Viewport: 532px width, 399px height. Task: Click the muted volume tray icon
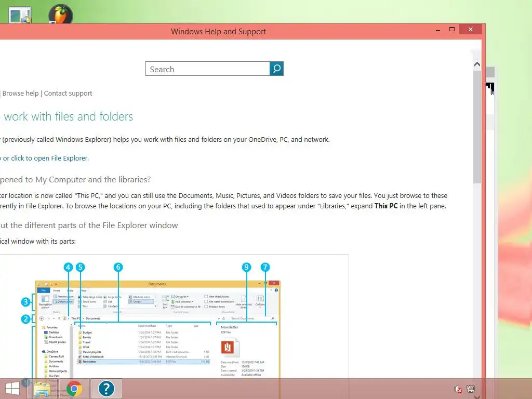coord(458,389)
